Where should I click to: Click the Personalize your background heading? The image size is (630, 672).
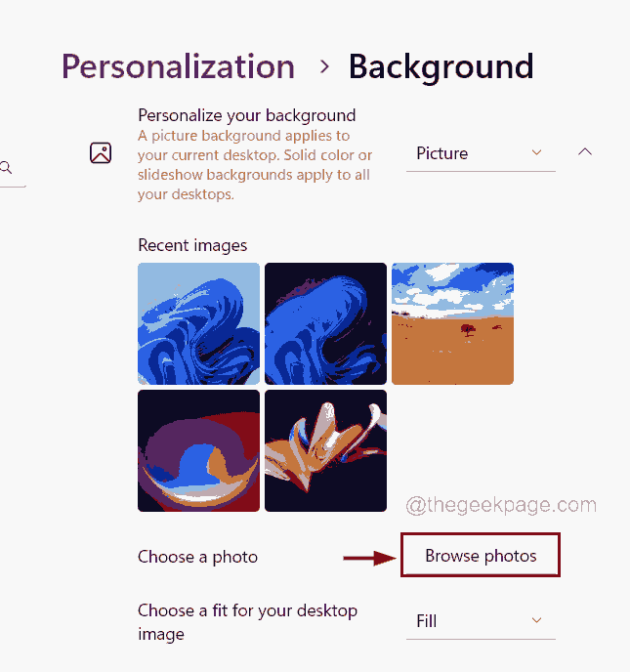click(x=247, y=115)
